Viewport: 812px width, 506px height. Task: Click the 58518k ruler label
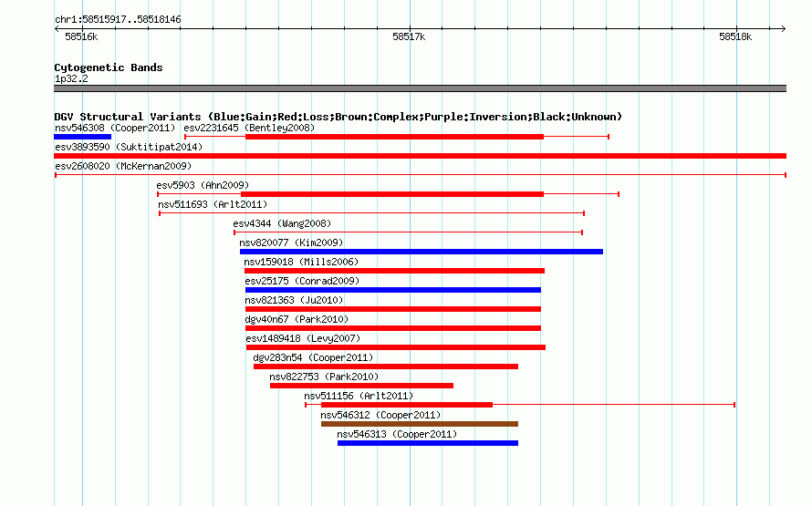[x=735, y=36]
